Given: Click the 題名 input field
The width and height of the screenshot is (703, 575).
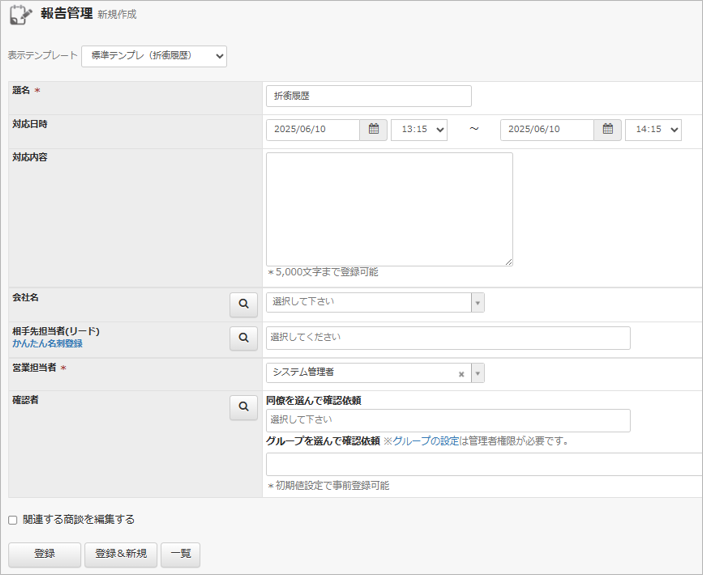Looking at the screenshot, I should pyautogui.click(x=368, y=96).
